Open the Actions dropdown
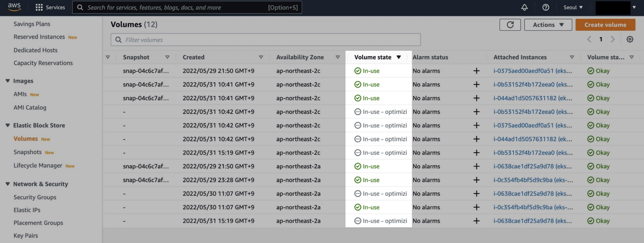644x243 pixels. [x=548, y=25]
